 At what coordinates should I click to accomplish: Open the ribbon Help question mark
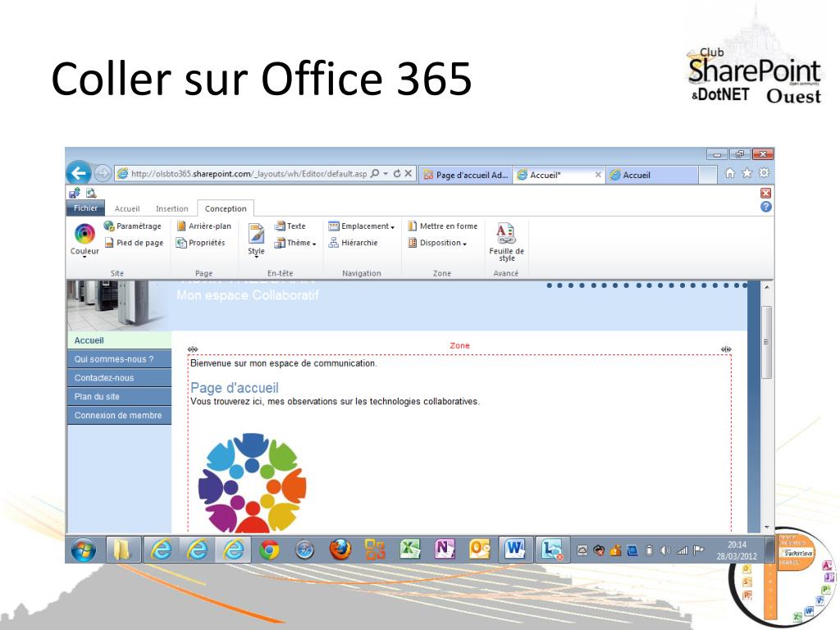coord(766,207)
